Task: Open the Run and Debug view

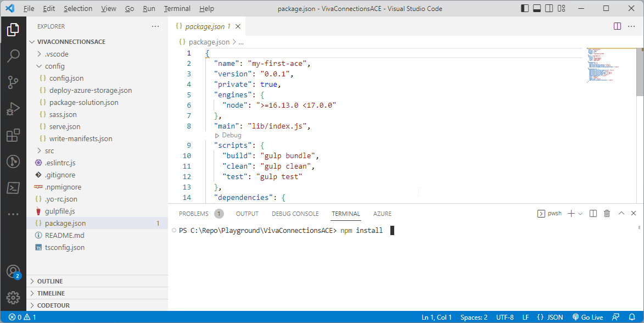Action: coord(13,109)
